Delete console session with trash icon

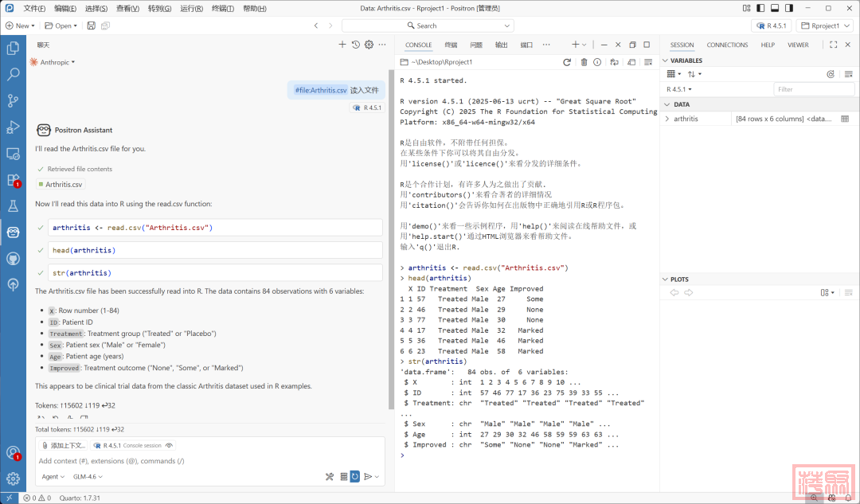584,62
